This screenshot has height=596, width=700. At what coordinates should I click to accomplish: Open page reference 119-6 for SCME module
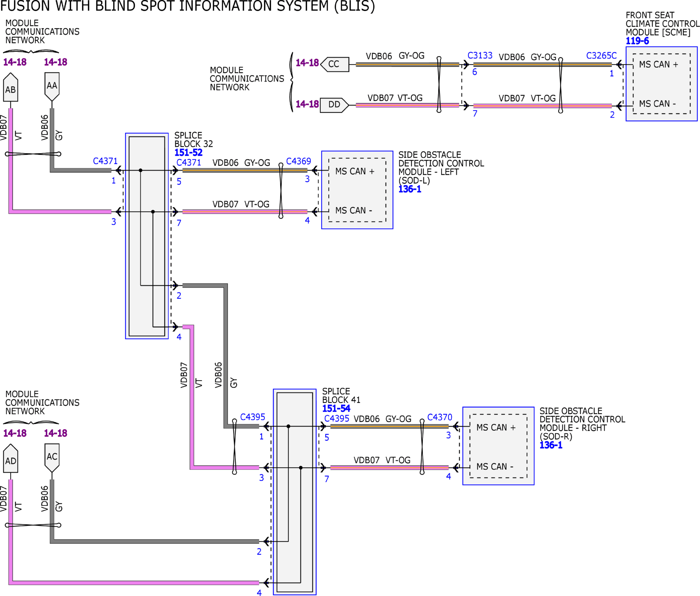click(x=637, y=41)
